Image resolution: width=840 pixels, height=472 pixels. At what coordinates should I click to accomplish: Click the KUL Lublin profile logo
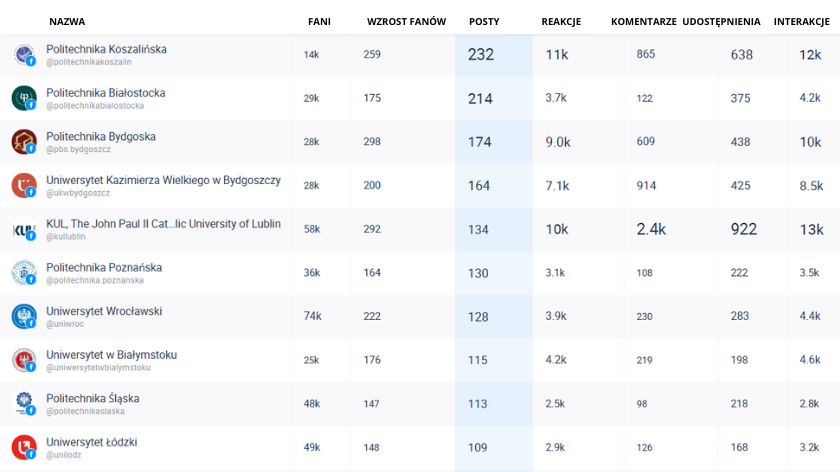click(23, 229)
